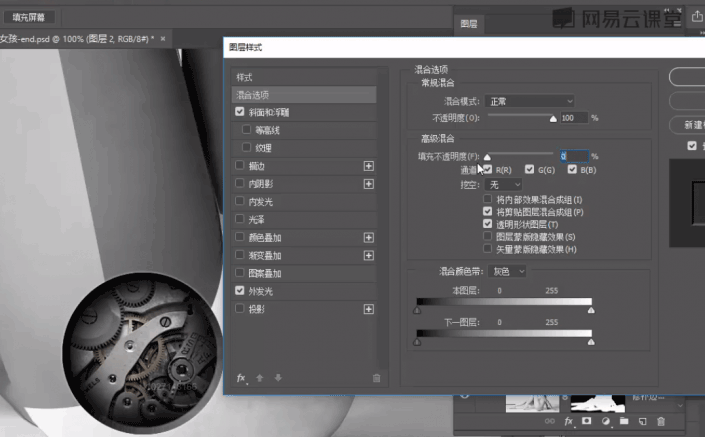Add another 投影 effect with plus icon
The width and height of the screenshot is (705, 437).
click(x=369, y=309)
